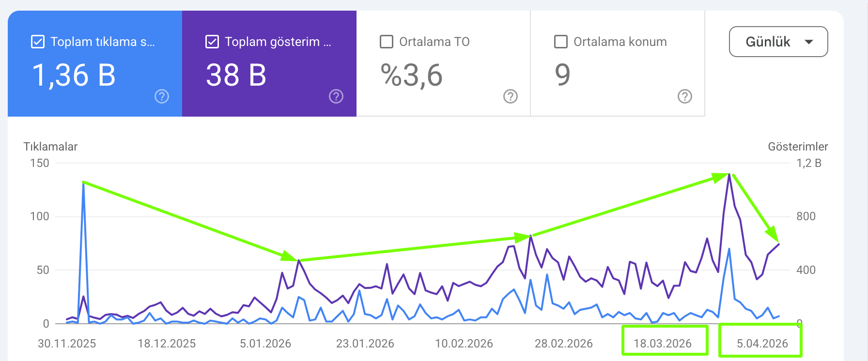
Task: Open help icon on Ortalama TO card
Action: point(511,96)
